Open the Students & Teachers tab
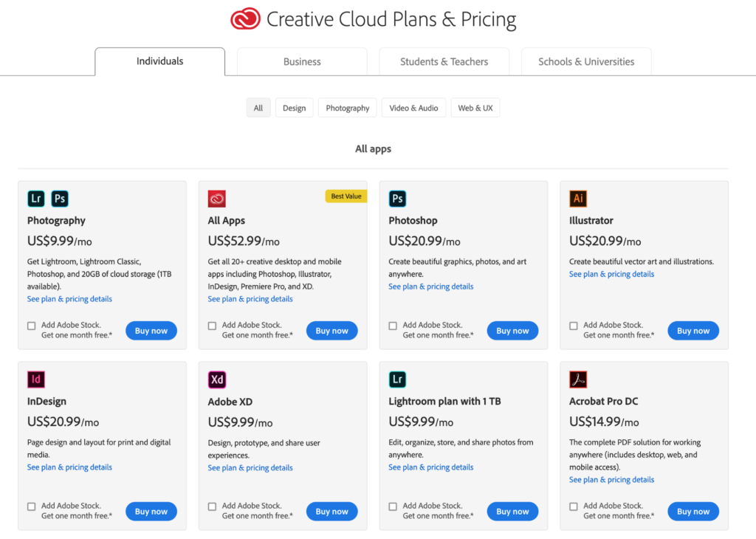This screenshot has width=756, height=539. point(444,62)
